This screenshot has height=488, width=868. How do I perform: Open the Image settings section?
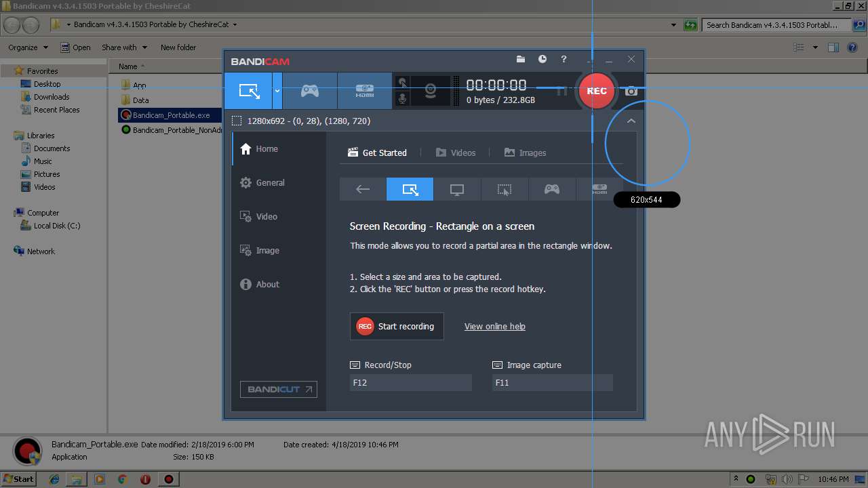(x=279, y=250)
